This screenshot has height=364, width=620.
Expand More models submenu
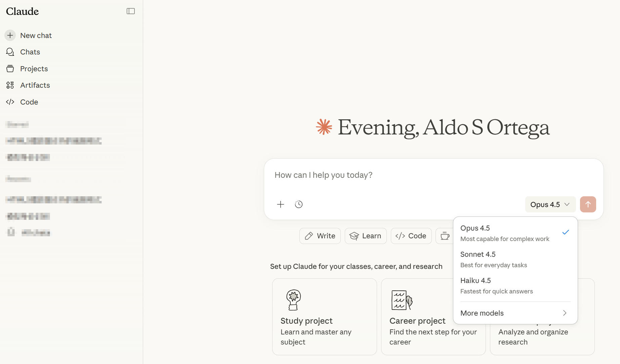[515, 313]
